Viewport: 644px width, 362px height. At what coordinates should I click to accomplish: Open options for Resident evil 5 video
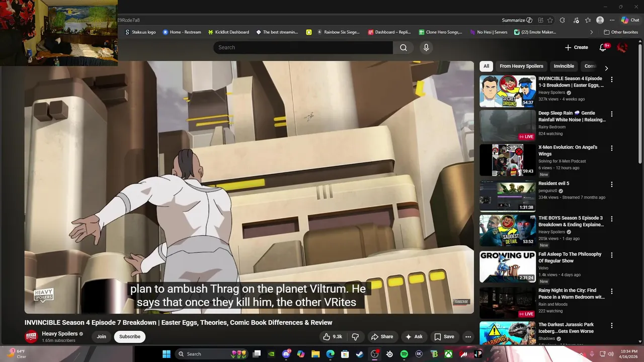click(612, 185)
